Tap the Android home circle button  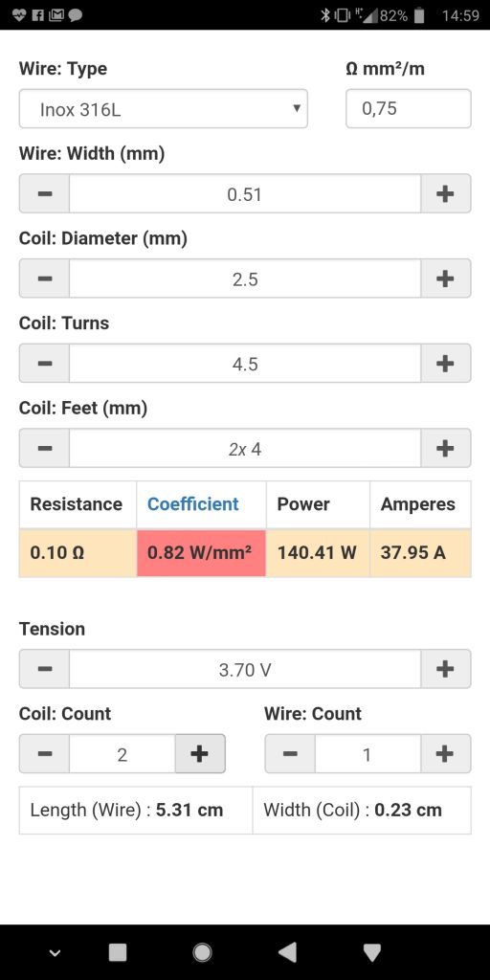click(203, 952)
